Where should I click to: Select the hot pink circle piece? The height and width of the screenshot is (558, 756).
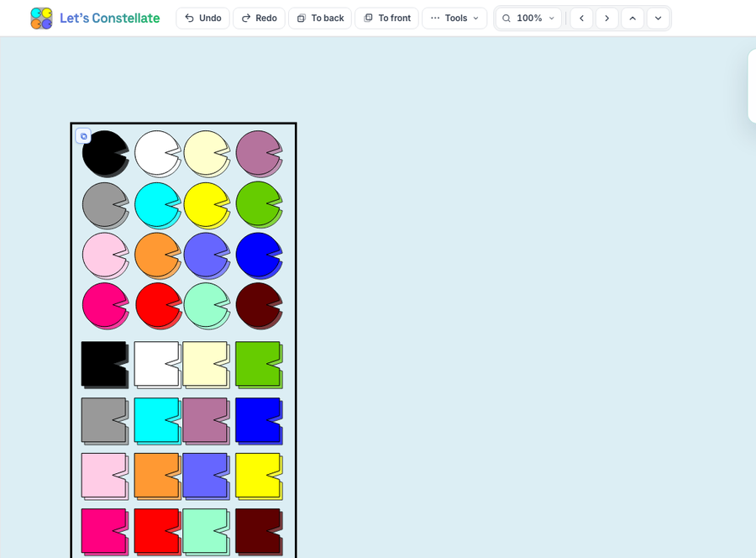pyautogui.click(x=106, y=306)
